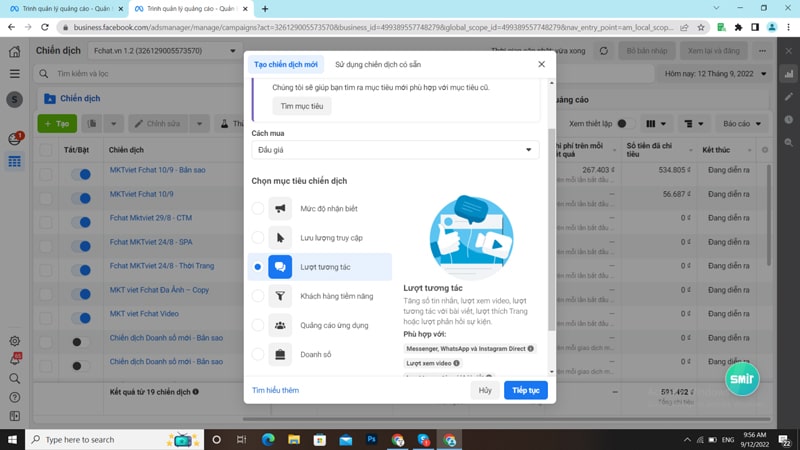The width and height of the screenshot is (800, 450).
Task: Click the cursor icon for Lưu lượng truy cập
Action: tap(280, 238)
